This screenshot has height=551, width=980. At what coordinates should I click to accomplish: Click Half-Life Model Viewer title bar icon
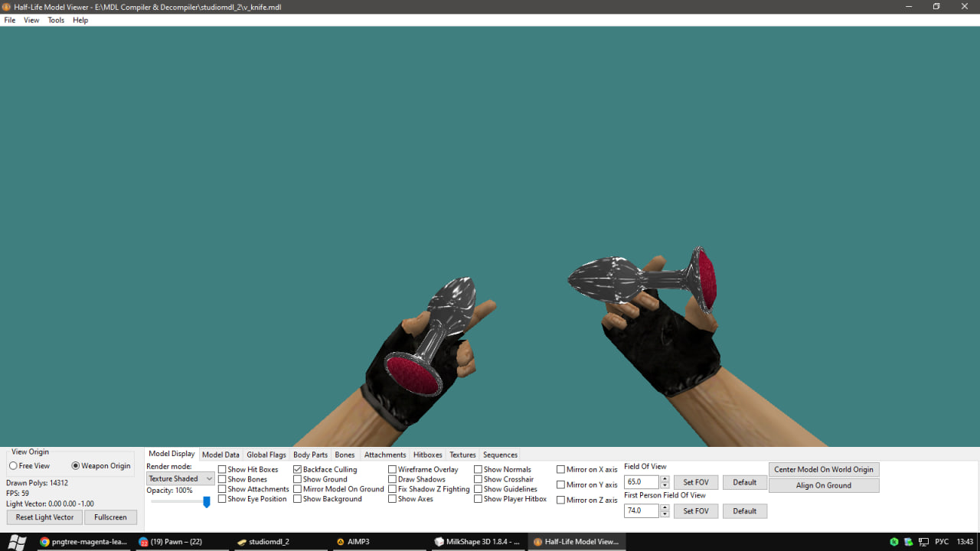point(7,6)
